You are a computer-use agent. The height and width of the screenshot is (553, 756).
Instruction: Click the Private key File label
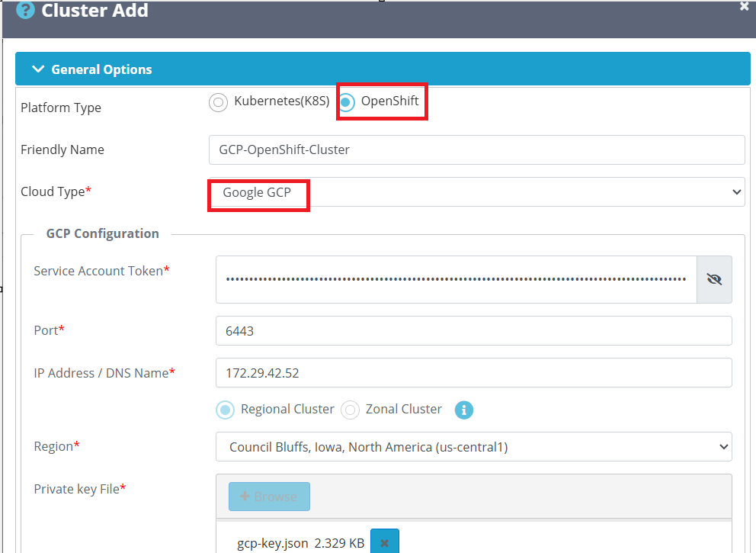click(79, 489)
